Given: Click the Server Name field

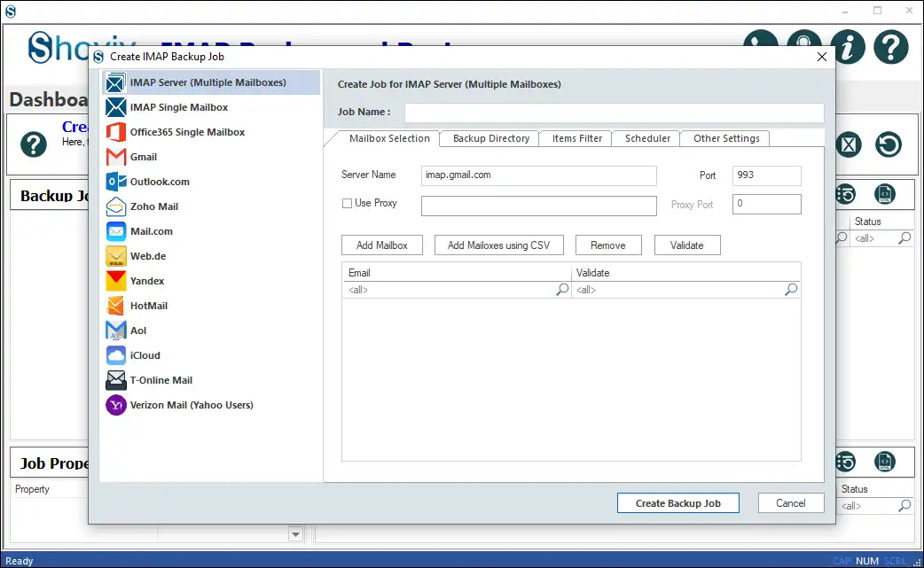Looking at the screenshot, I should pyautogui.click(x=538, y=175).
